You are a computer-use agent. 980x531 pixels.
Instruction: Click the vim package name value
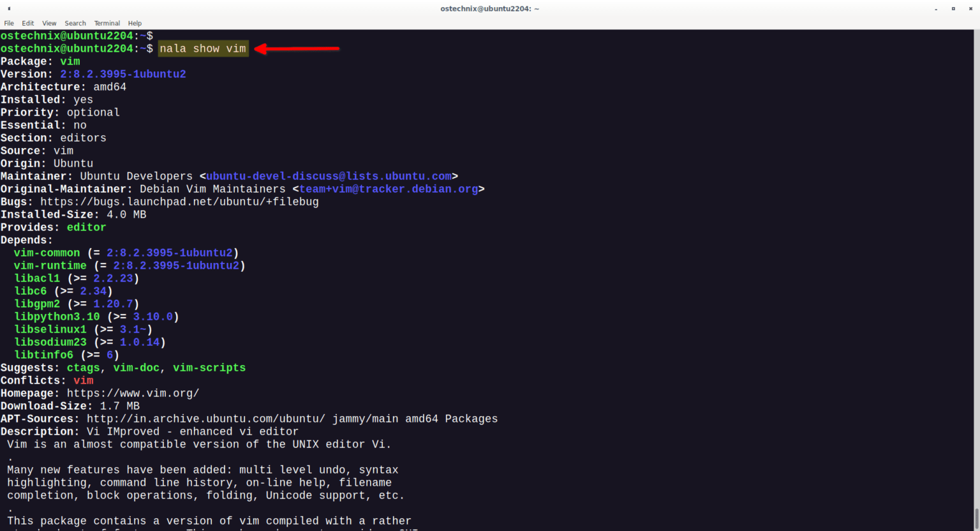point(70,61)
